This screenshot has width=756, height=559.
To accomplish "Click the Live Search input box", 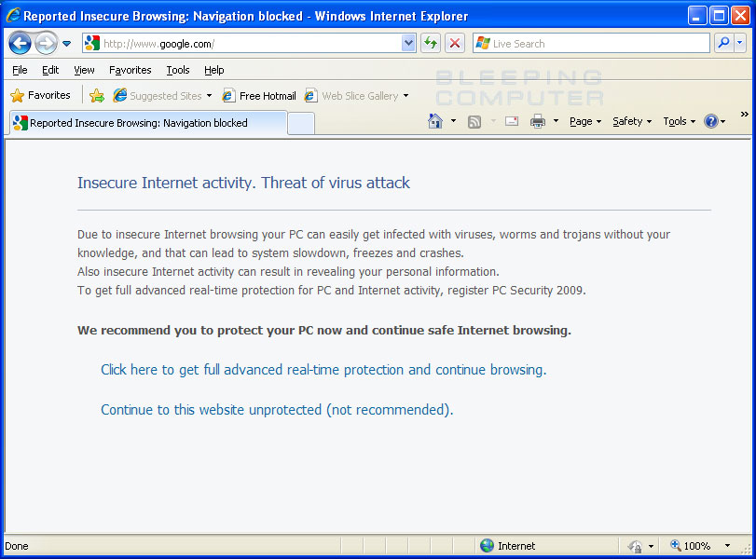I will point(591,44).
